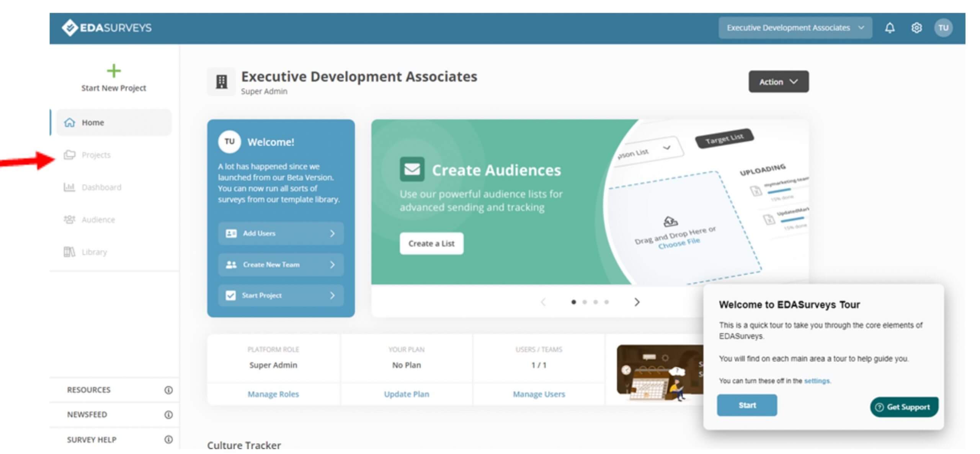Click the settings link in tour popup
980x454 pixels.
tap(817, 381)
